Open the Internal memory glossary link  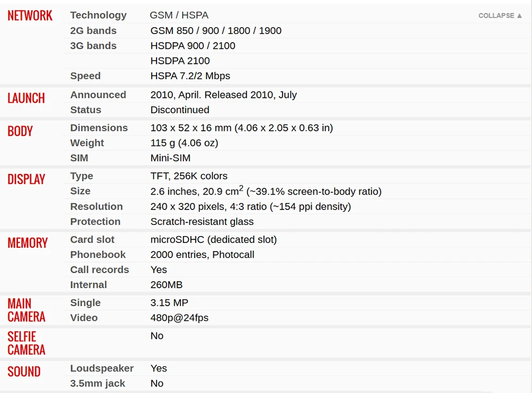(x=88, y=285)
